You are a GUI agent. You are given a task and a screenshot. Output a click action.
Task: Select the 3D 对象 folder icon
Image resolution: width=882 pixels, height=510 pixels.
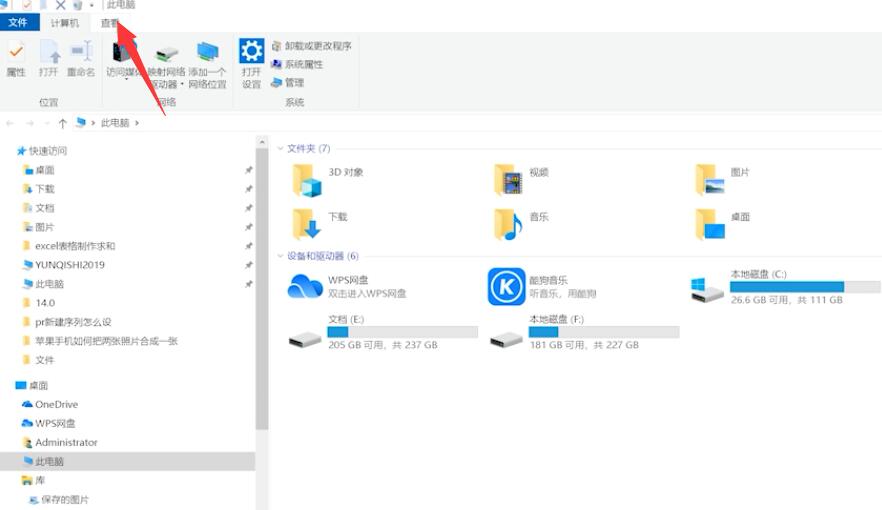tap(307, 180)
